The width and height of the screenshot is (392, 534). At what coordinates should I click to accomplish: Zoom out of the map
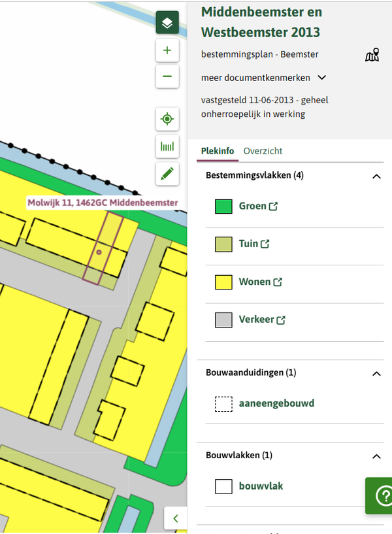167,76
